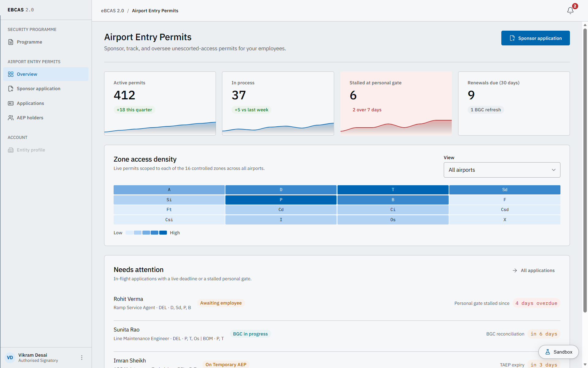Select zone Cd in the heatmap
Image resolution: width=588 pixels, height=368 pixels.
[x=281, y=210]
